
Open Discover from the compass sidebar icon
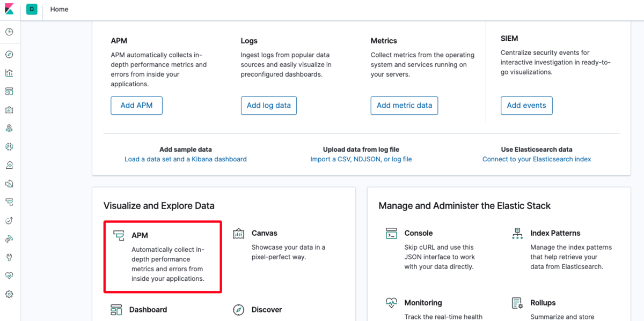[x=9, y=55]
